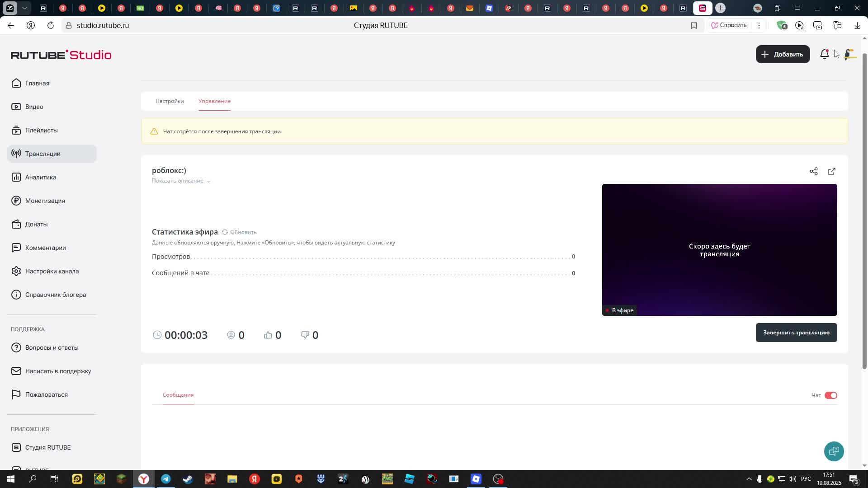Open the support chat bubble icon
The height and width of the screenshot is (488, 868).
834,451
